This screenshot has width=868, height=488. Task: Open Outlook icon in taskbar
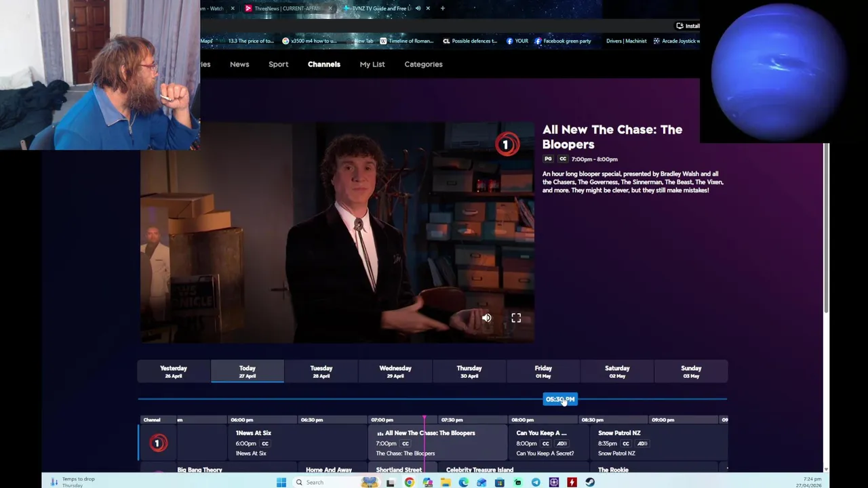tap(481, 483)
